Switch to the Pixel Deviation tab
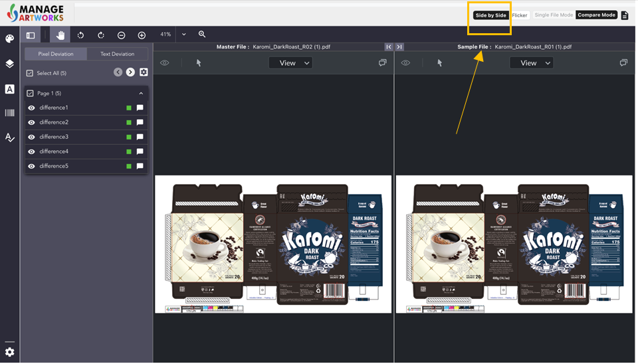Screen dimensions: 638x364 pyautogui.click(x=56, y=54)
